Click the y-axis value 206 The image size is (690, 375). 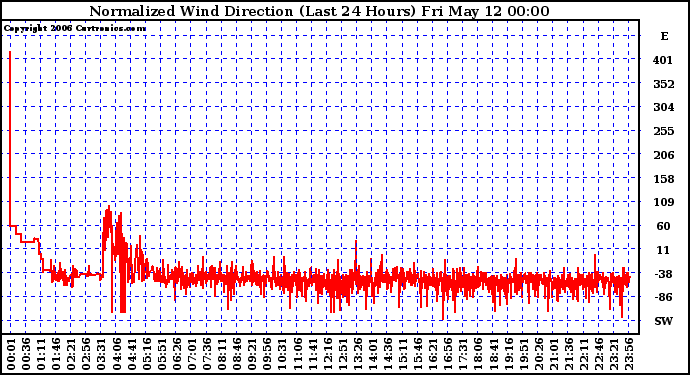coord(664,154)
